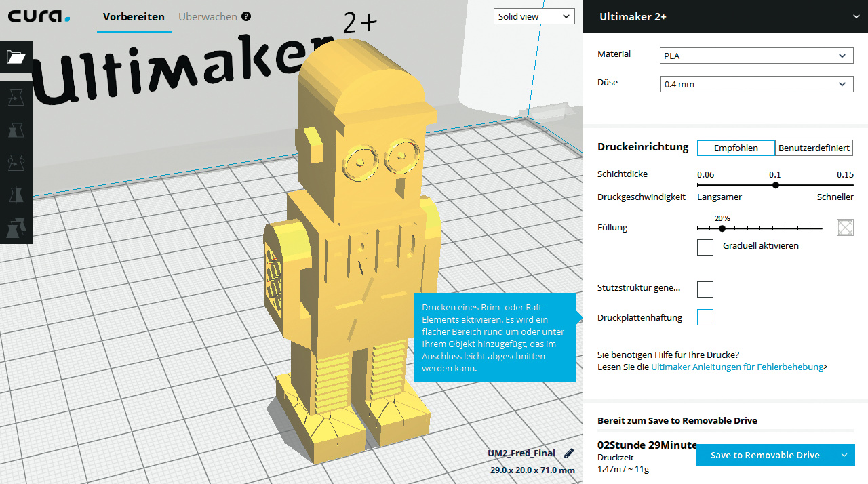
Task: Click the help icon next to Überwachen
Action: click(246, 16)
